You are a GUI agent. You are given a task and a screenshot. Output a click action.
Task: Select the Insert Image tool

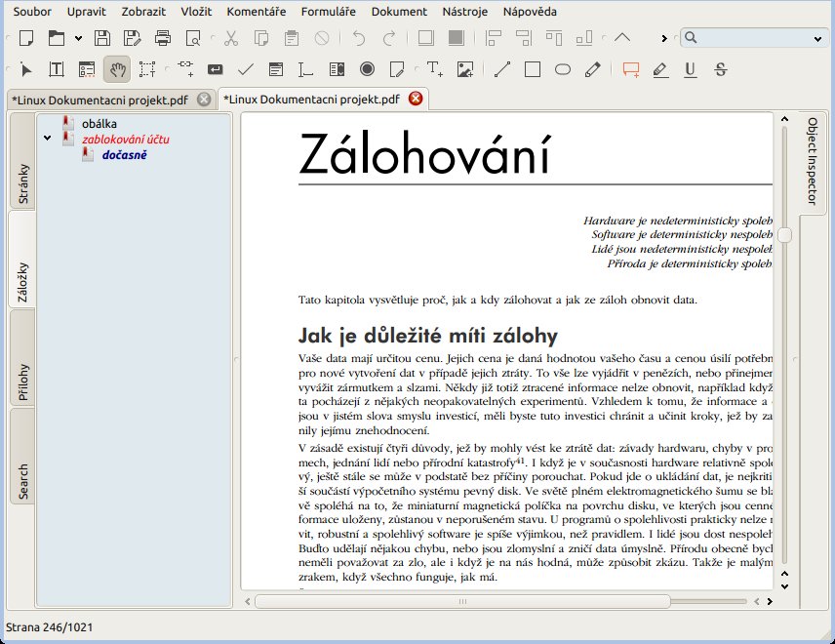(x=465, y=69)
